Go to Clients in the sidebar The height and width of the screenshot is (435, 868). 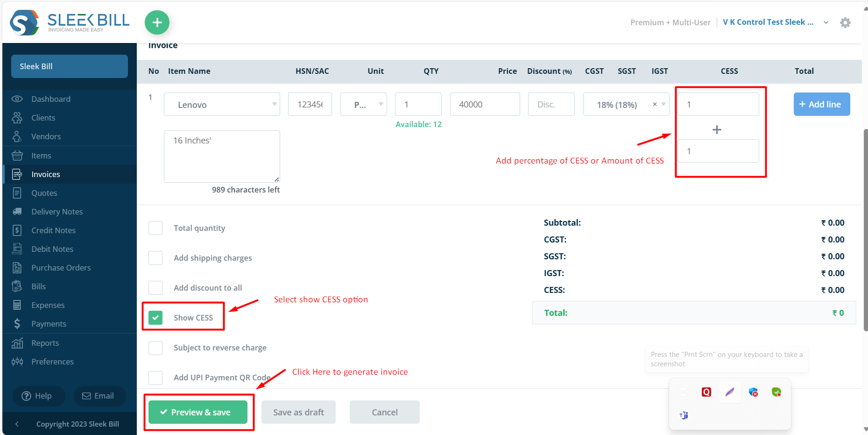[x=43, y=118]
